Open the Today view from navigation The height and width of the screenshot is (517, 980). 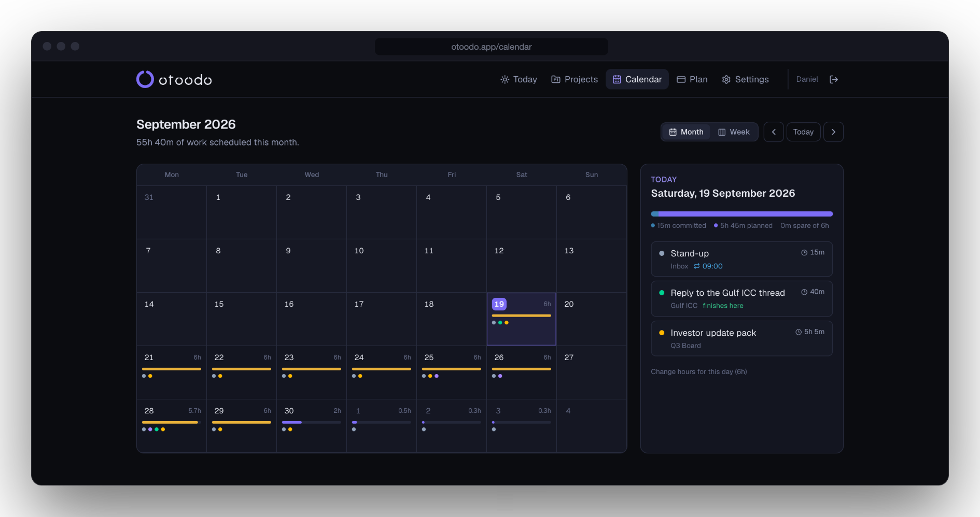tap(519, 79)
